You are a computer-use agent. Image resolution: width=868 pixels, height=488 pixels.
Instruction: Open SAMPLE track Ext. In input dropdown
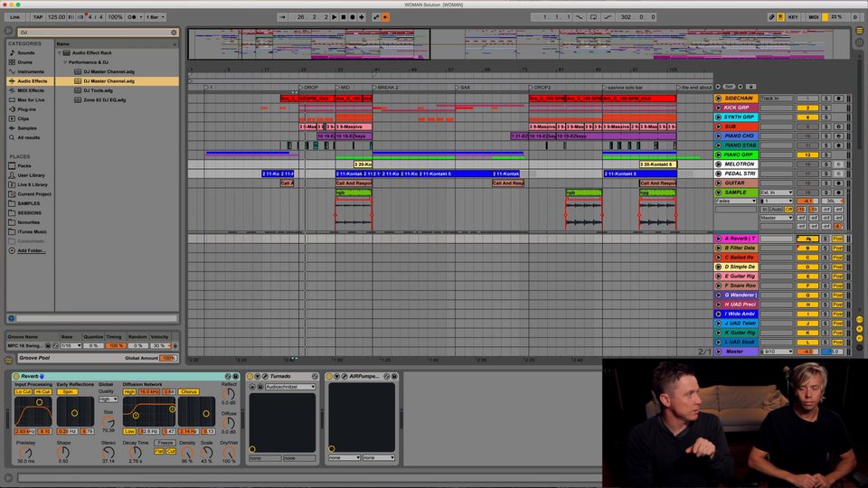click(776, 192)
